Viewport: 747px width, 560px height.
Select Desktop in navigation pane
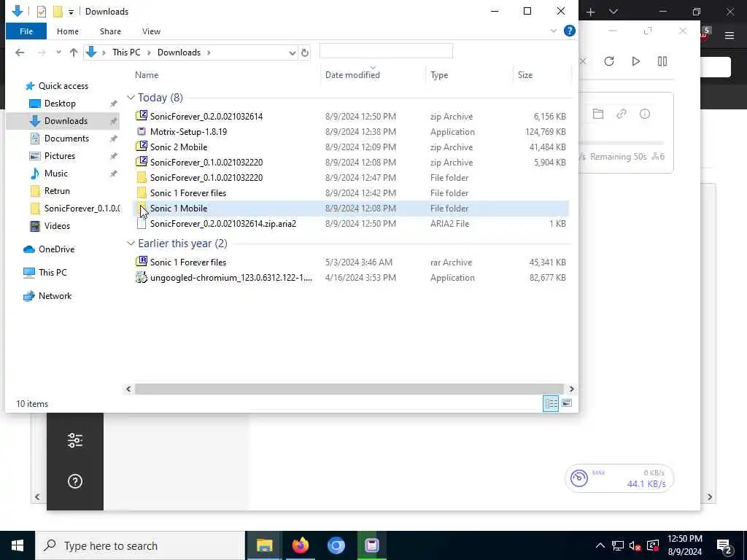[60, 104]
